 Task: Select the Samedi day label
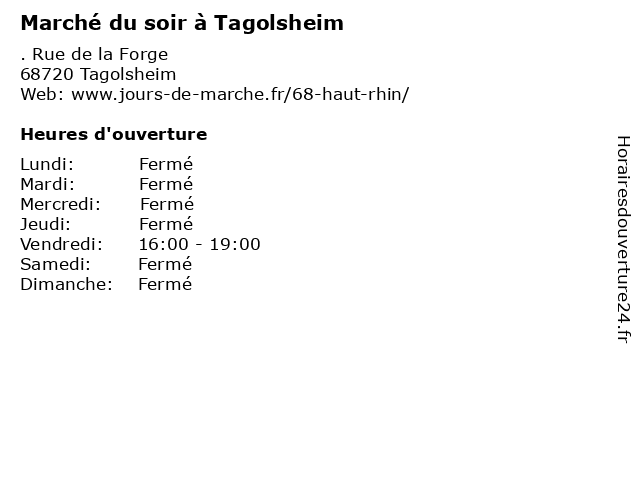coord(56,264)
